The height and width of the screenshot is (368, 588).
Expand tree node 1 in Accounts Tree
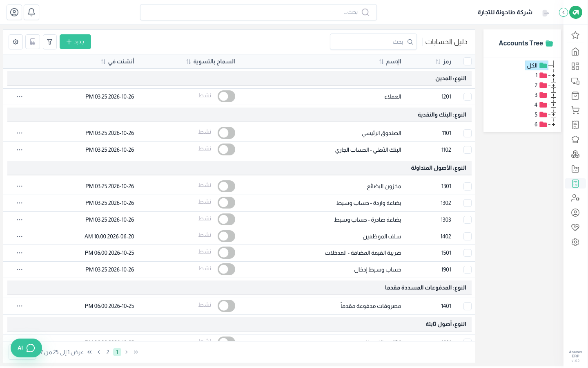point(553,76)
